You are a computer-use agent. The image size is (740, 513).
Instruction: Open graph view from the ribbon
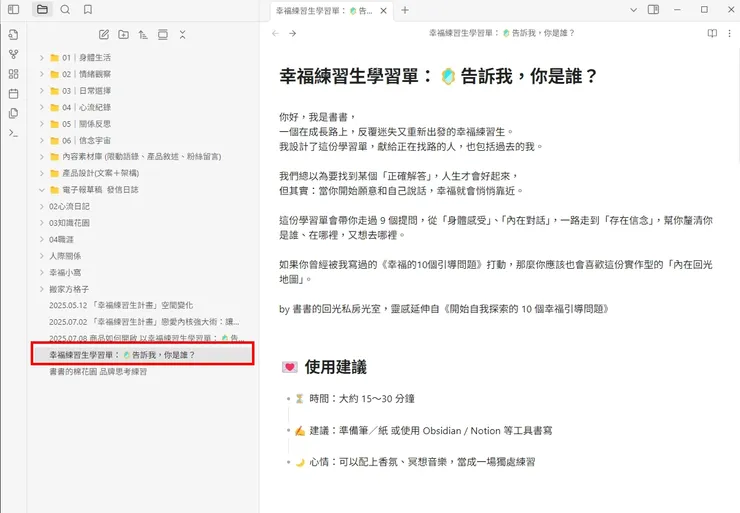14,54
